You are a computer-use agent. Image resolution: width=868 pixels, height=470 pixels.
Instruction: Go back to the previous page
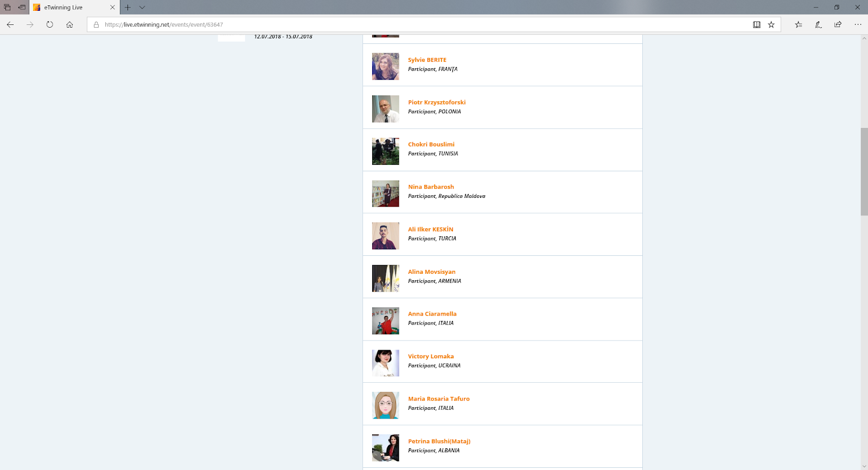pos(10,24)
